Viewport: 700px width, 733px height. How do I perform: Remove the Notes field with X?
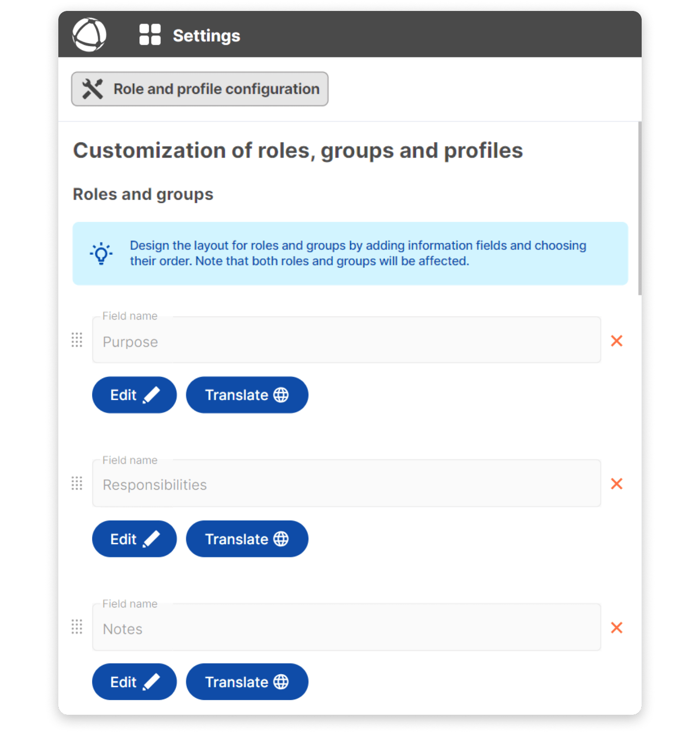617,628
